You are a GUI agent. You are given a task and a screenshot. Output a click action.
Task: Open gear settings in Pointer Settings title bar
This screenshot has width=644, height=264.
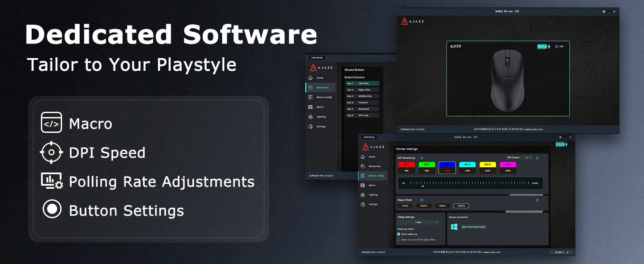click(560, 137)
